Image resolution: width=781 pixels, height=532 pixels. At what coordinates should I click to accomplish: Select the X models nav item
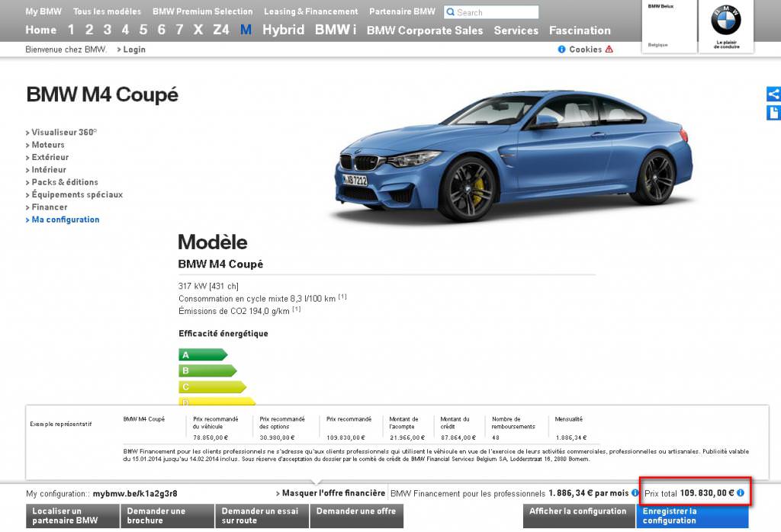pos(198,30)
